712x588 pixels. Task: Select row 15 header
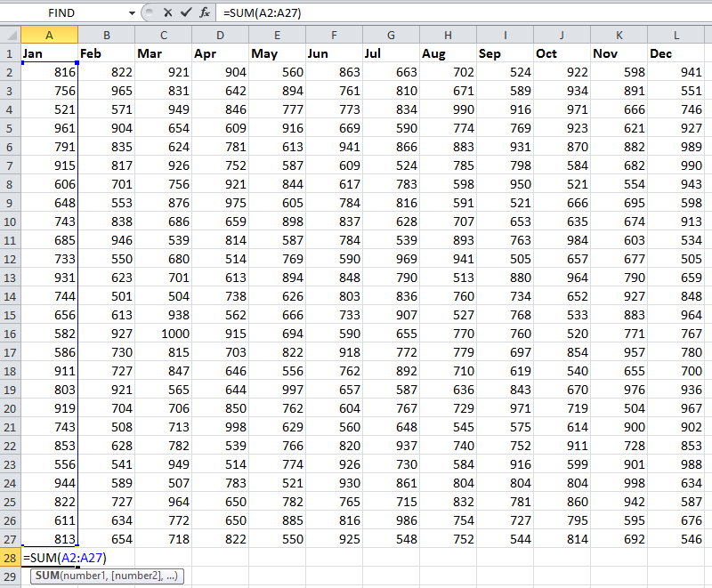[x=11, y=315]
